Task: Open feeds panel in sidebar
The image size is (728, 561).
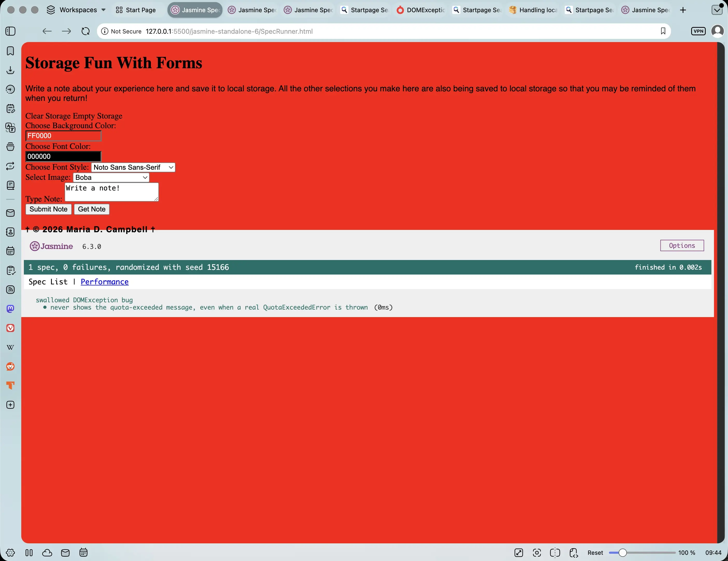Action: (10, 290)
